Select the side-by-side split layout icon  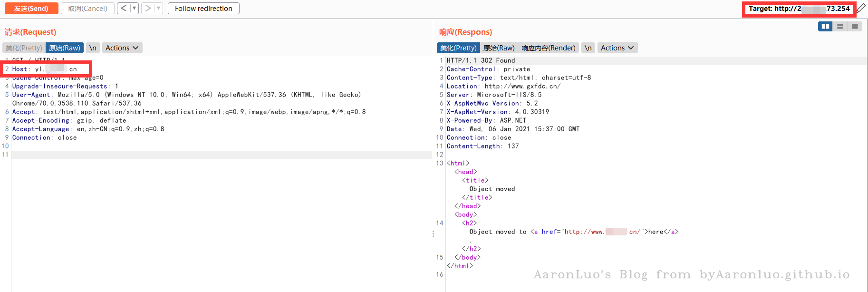tap(826, 26)
